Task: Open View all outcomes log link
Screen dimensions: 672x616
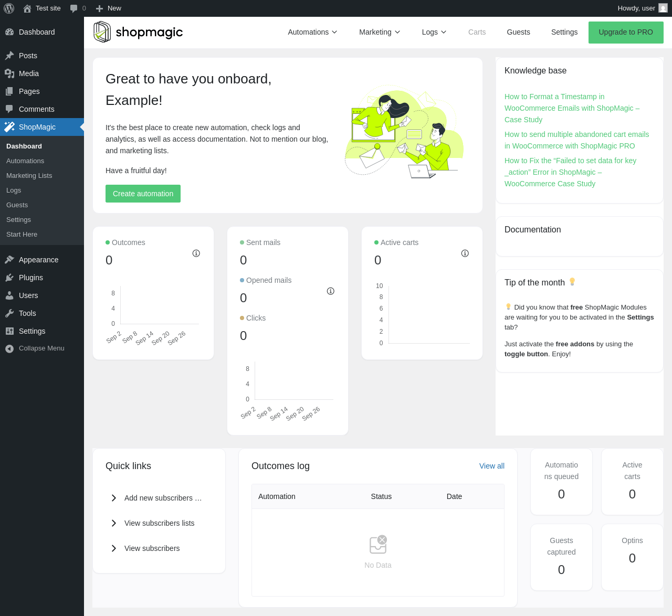Action: pyautogui.click(x=492, y=466)
